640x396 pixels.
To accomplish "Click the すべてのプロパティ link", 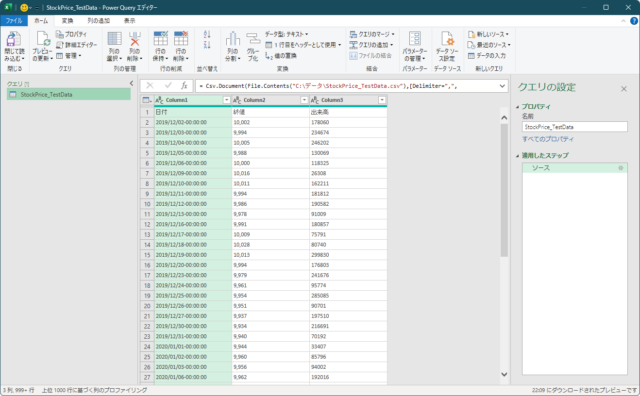I will click(548, 139).
